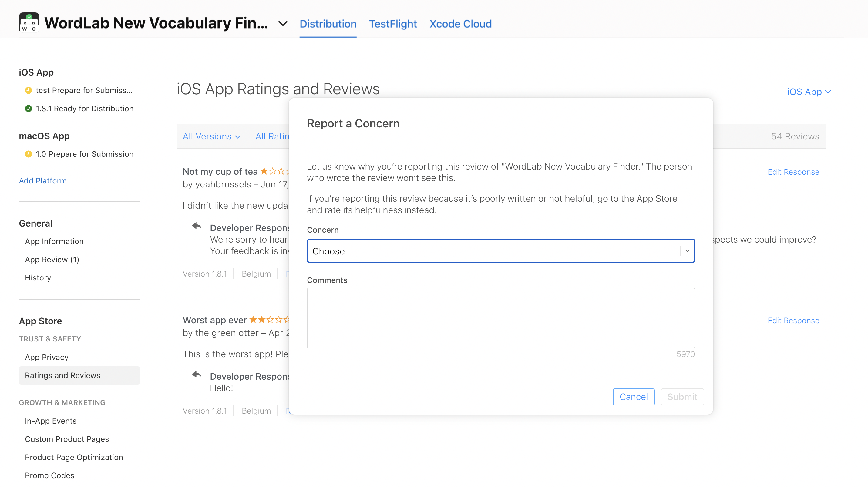Image resolution: width=868 pixels, height=487 pixels.
Task: Click the green checkmark icon for 1.8.1
Action: 28,109
